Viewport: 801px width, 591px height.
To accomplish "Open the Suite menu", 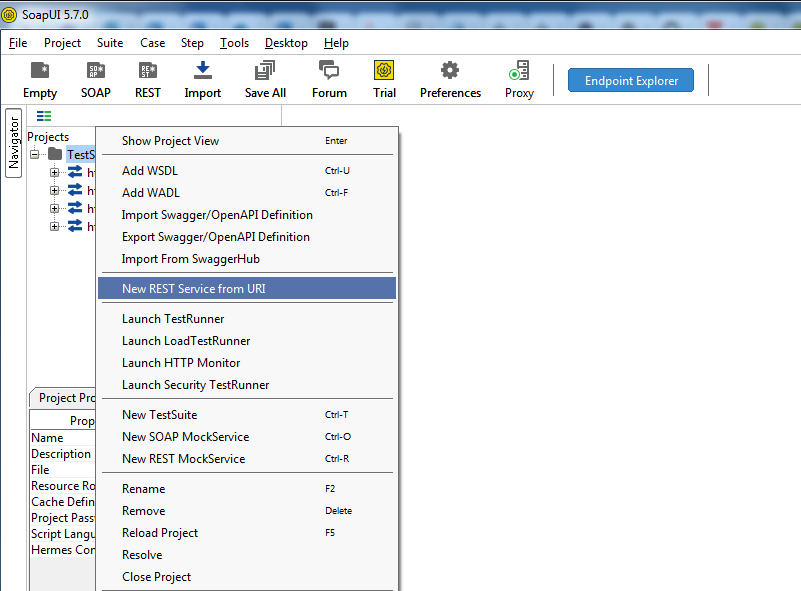I will click(x=110, y=43).
